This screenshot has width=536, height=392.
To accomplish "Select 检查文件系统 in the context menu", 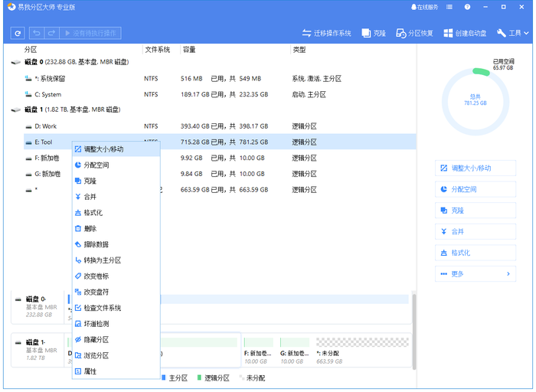I will [x=116, y=308].
